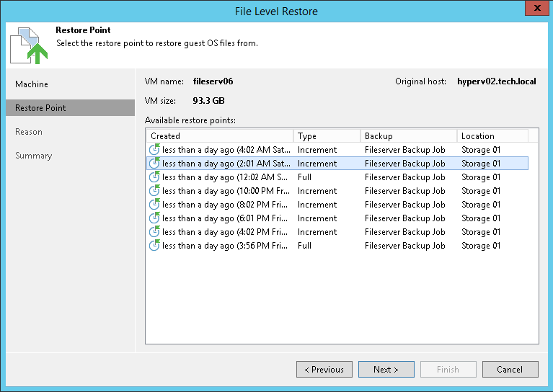553x392 pixels.
Task: Click the restore point icon for 4:02 AM Saturday
Action: 154,150
